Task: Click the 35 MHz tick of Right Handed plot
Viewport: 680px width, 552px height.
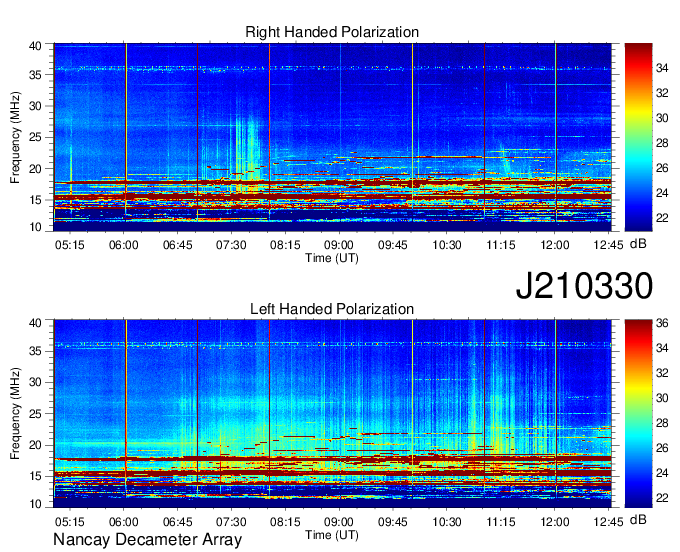Action: (35, 75)
